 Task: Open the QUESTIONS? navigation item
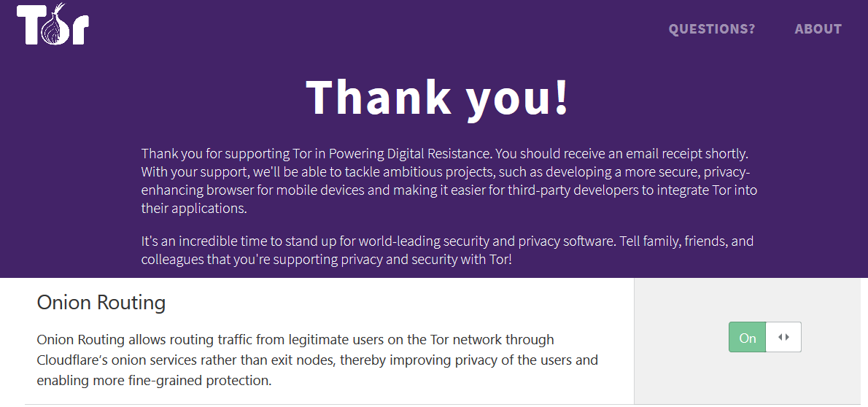[712, 29]
